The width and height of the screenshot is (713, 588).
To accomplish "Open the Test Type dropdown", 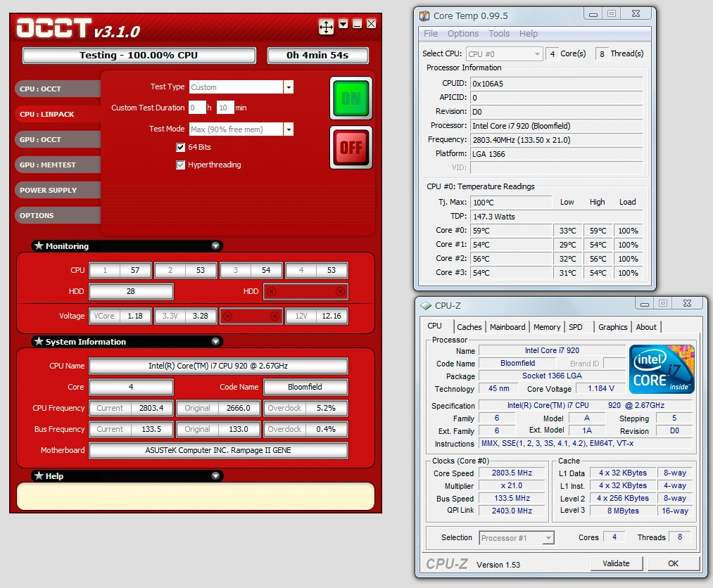I will [x=289, y=87].
